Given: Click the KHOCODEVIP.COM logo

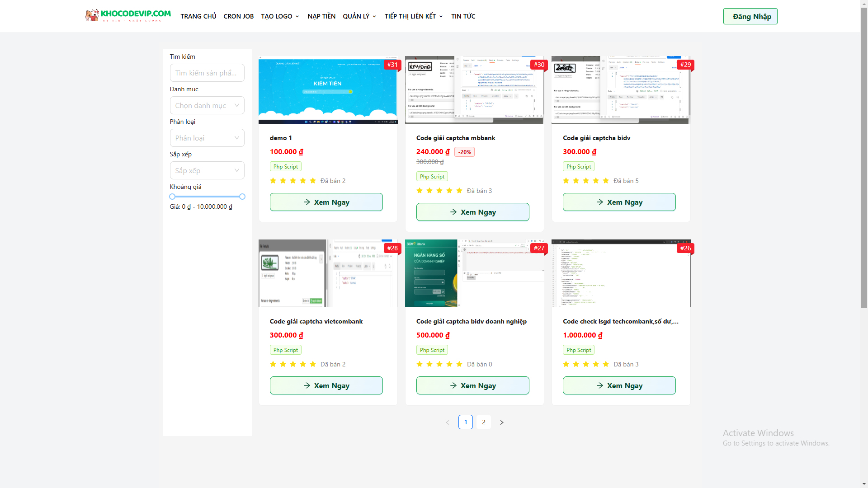Looking at the screenshot, I should coord(128,16).
